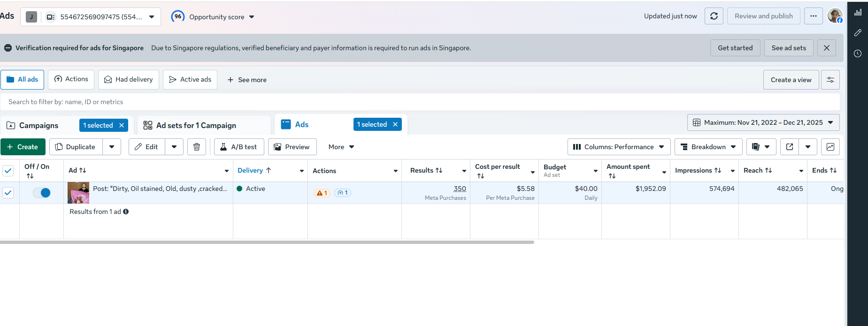
Task: Click the search filter input field
Action: point(420,102)
